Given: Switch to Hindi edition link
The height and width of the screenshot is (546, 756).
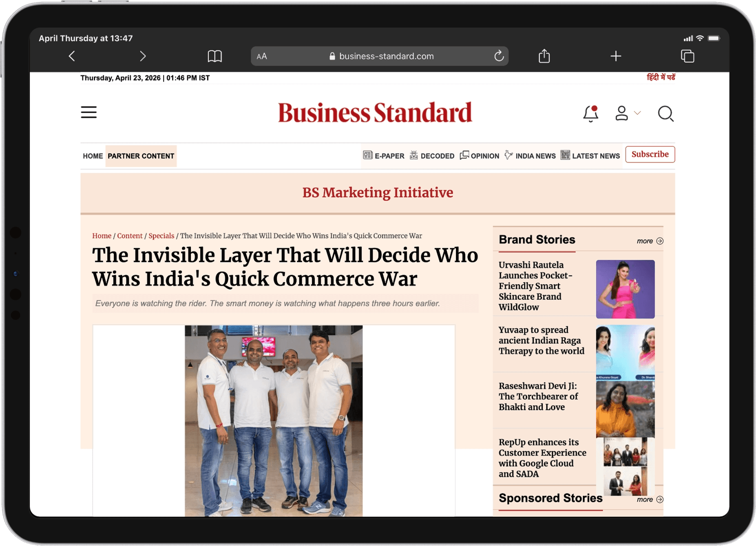Looking at the screenshot, I should pos(661,78).
